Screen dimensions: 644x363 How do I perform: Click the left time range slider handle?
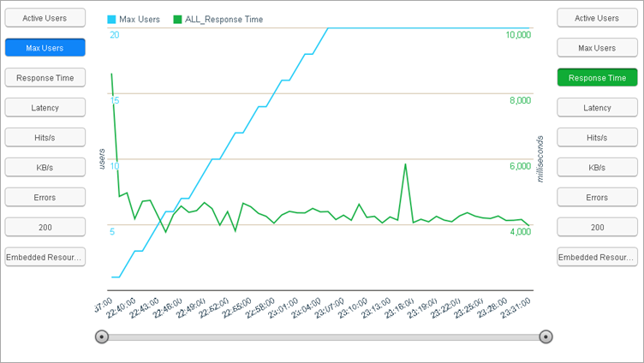(x=102, y=337)
